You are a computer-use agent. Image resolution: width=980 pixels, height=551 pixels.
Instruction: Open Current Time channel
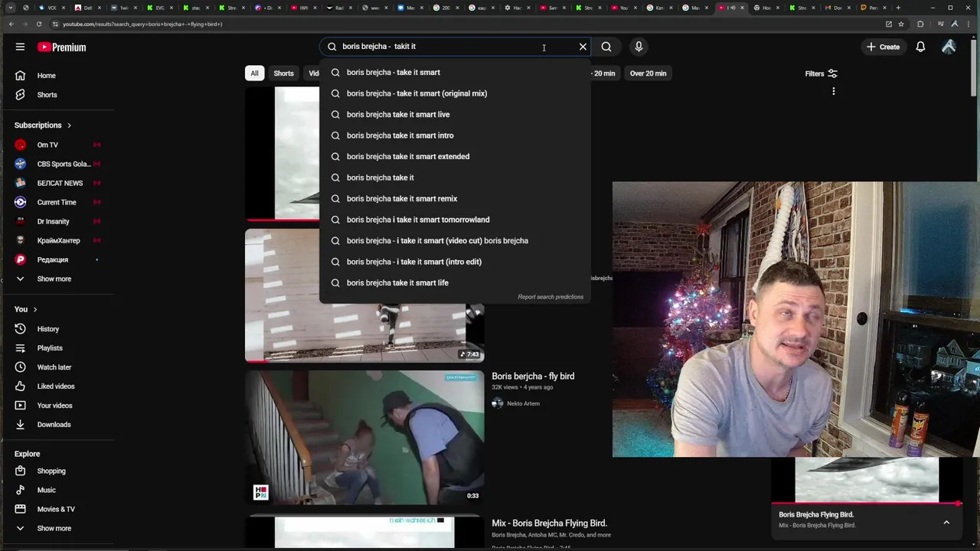(57, 202)
